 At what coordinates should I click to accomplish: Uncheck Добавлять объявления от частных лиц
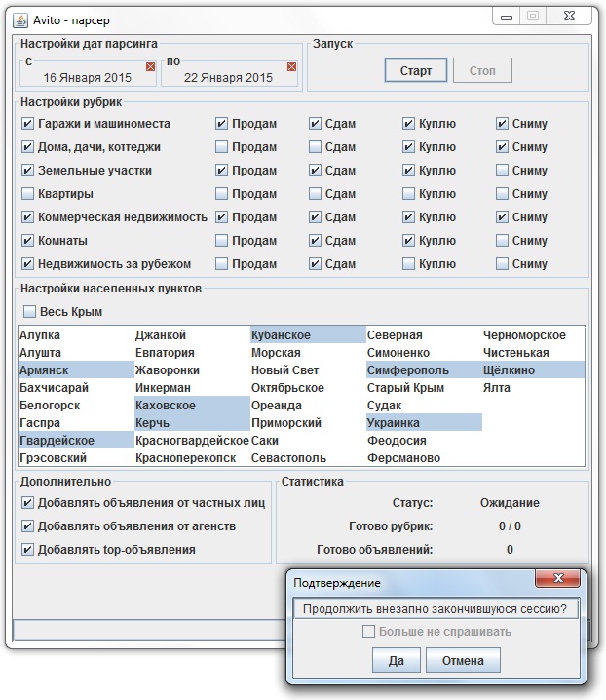click(27, 503)
